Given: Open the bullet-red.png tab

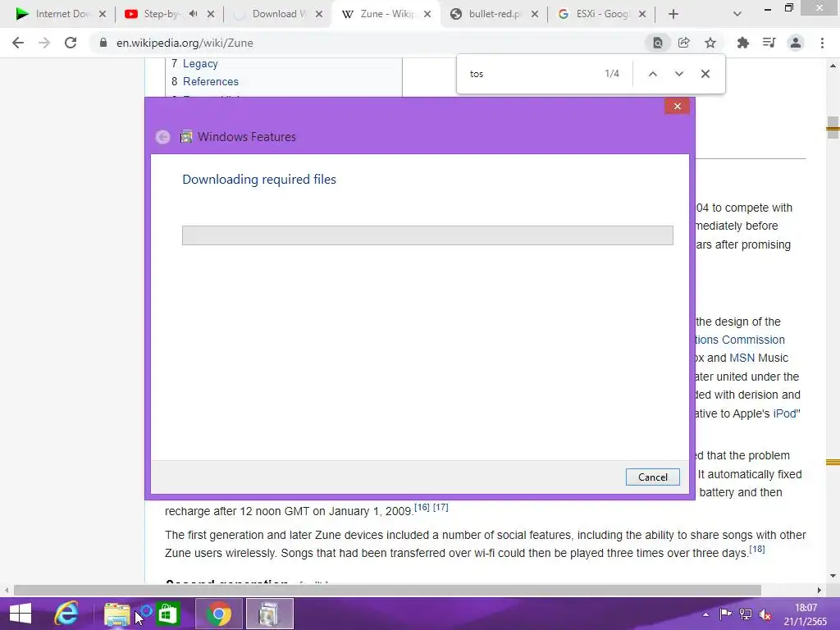Looking at the screenshot, I should coord(494,14).
